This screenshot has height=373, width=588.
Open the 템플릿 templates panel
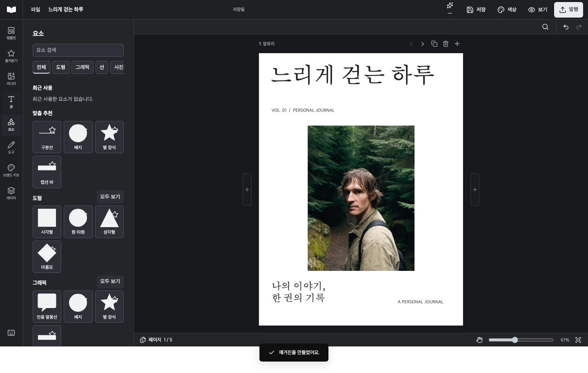(11, 34)
